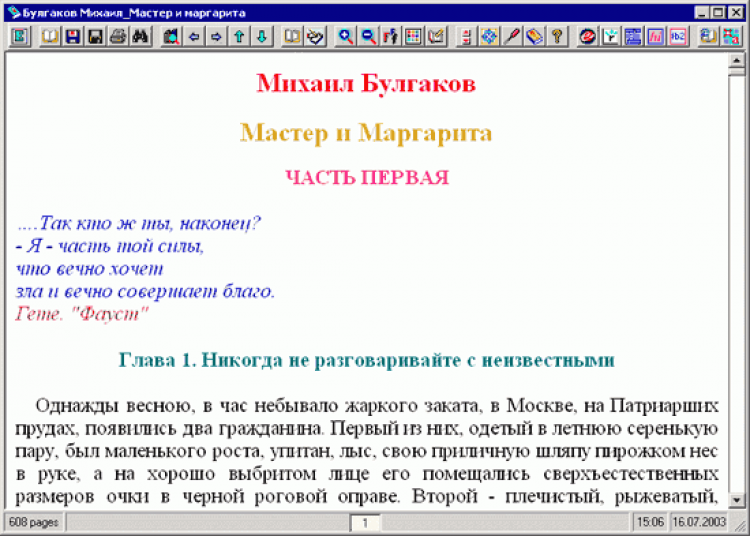Click the first teal E toolbar icon
The image size is (750, 536).
coord(20,36)
